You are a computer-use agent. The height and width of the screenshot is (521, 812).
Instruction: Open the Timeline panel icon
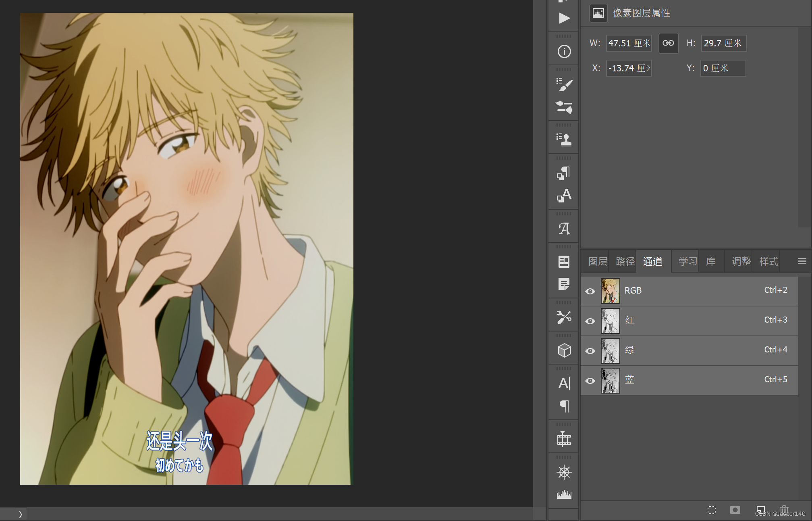point(564,439)
